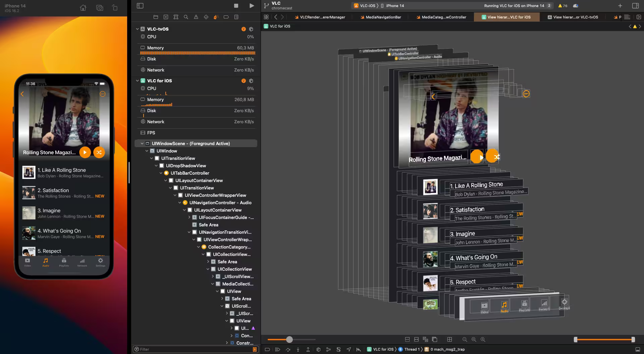Zoom in the view hierarchy canvas
The image size is (644, 354).
tap(483, 340)
